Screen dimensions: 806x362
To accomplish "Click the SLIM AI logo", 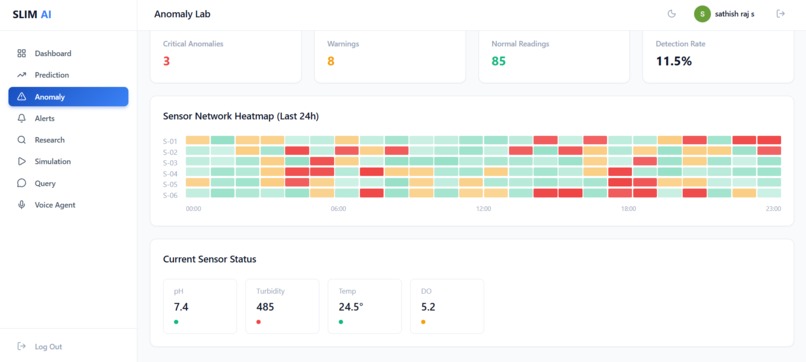I will (x=32, y=14).
